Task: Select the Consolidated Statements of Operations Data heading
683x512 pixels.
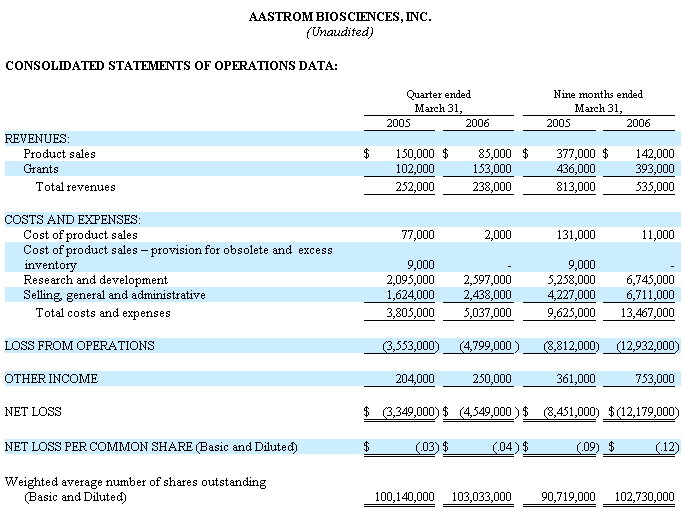Action: (x=171, y=66)
